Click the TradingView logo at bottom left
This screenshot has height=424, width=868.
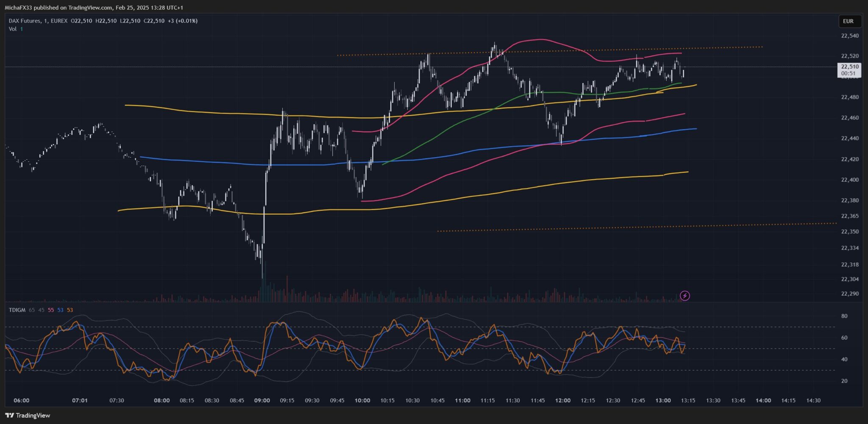pos(28,416)
